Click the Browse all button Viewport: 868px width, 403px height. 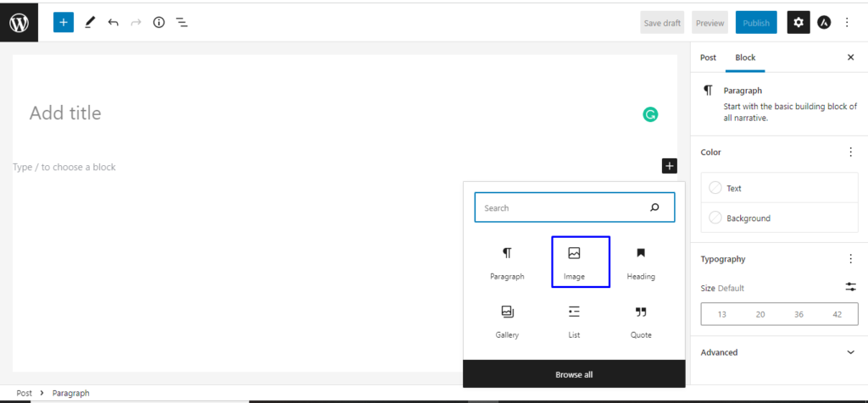(x=574, y=374)
